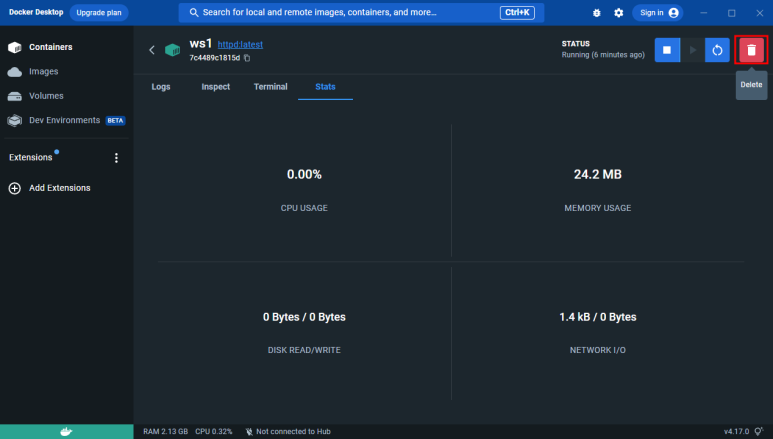Click the container name ws1
This screenshot has height=439, width=773.
201,43
